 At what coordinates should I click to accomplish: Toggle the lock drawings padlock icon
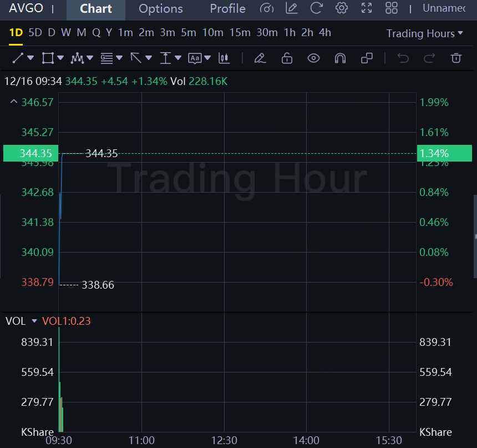tap(287, 58)
